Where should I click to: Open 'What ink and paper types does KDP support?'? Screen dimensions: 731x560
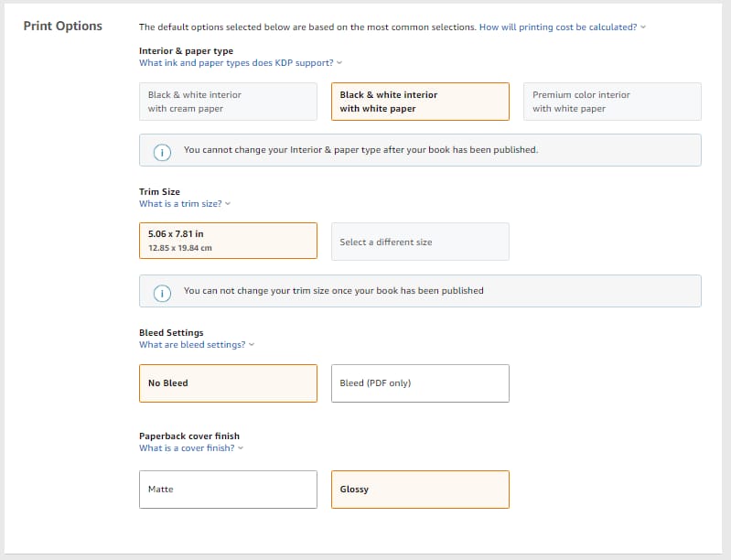click(x=236, y=63)
